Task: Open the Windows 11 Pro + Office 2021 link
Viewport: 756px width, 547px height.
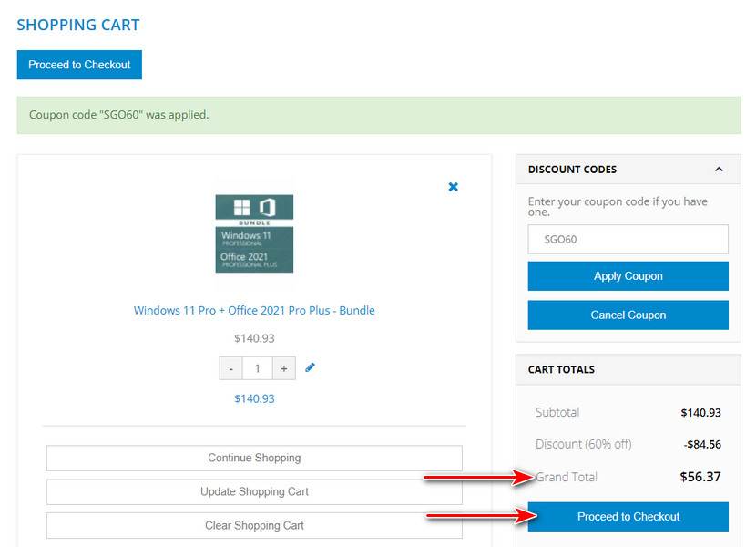Action: (x=254, y=310)
